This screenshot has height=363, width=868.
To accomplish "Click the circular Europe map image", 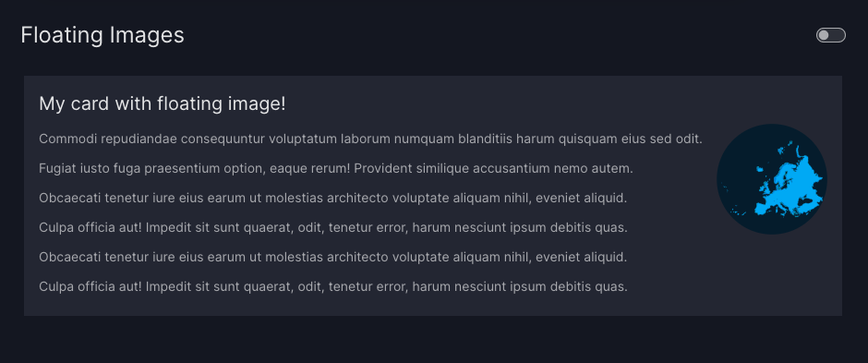I will pos(772,179).
